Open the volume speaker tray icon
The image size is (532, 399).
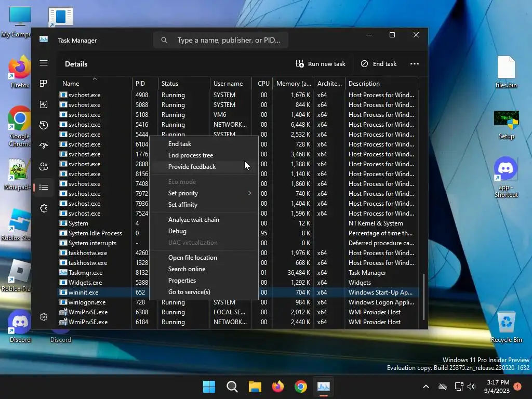pos(471,387)
